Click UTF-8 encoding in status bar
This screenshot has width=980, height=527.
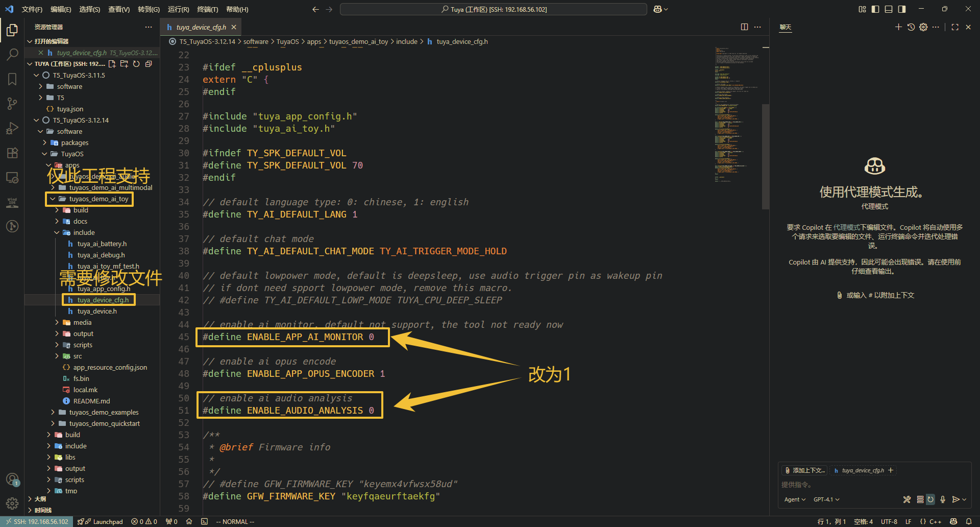pyautogui.click(x=889, y=521)
